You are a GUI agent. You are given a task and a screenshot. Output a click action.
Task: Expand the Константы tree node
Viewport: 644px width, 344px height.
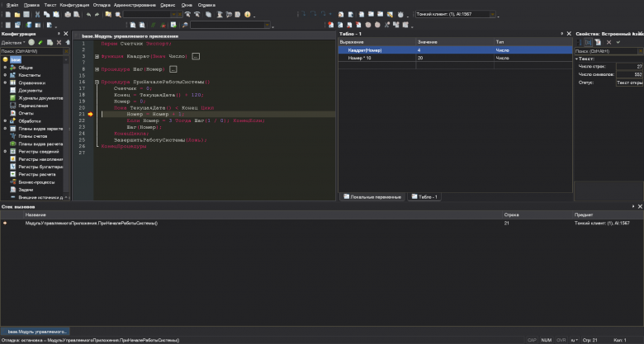click(5, 75)
